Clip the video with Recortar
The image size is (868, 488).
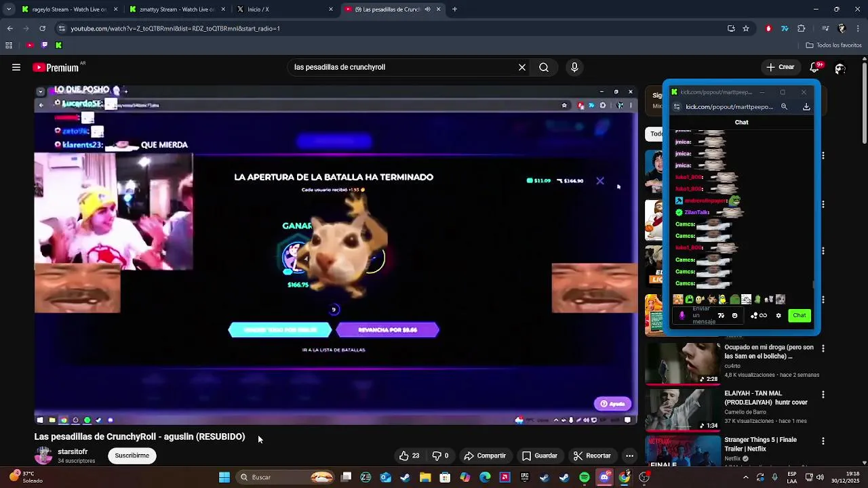coord(592,455)
